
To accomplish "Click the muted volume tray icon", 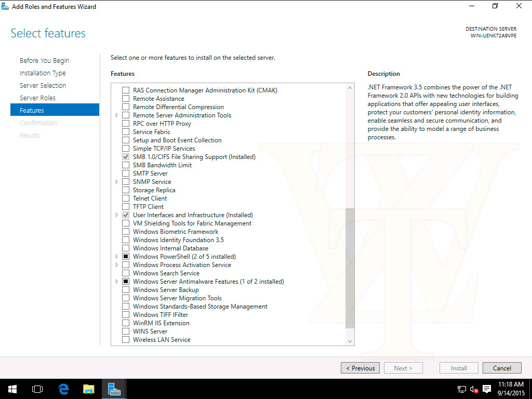I will (474, 389).
